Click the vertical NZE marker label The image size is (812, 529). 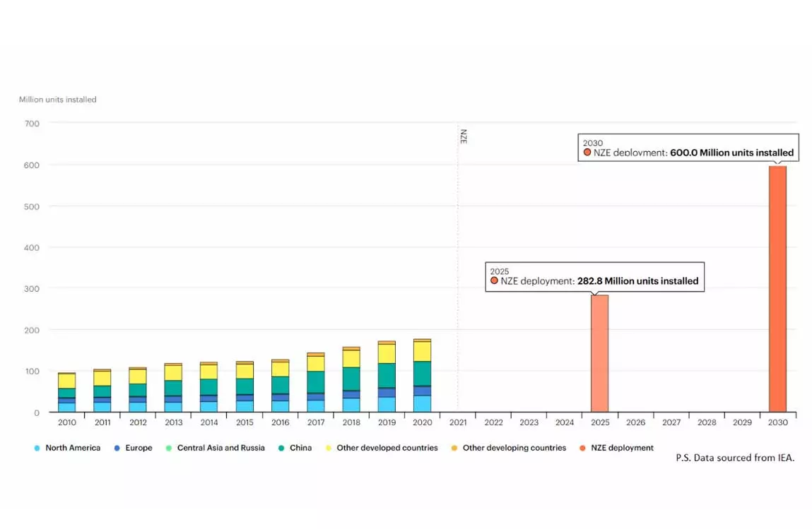(464, 136)
